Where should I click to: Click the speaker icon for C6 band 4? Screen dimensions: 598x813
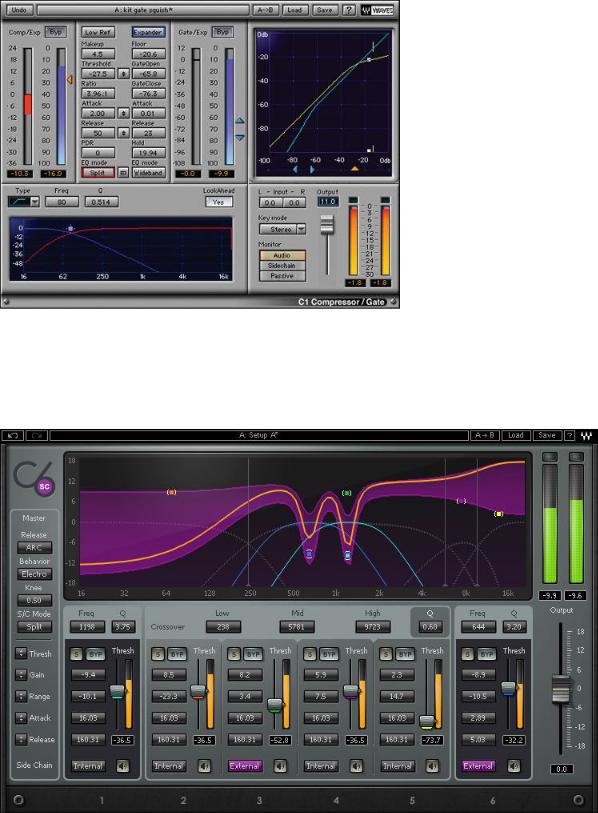point(356,766)
